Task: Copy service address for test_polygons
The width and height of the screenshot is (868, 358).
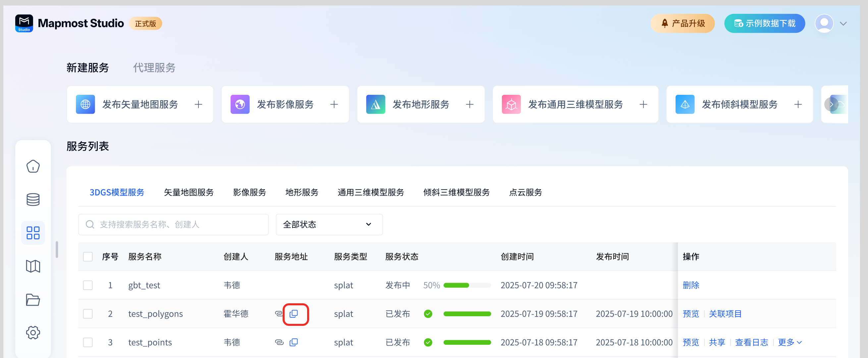Action: coord(294,314)
